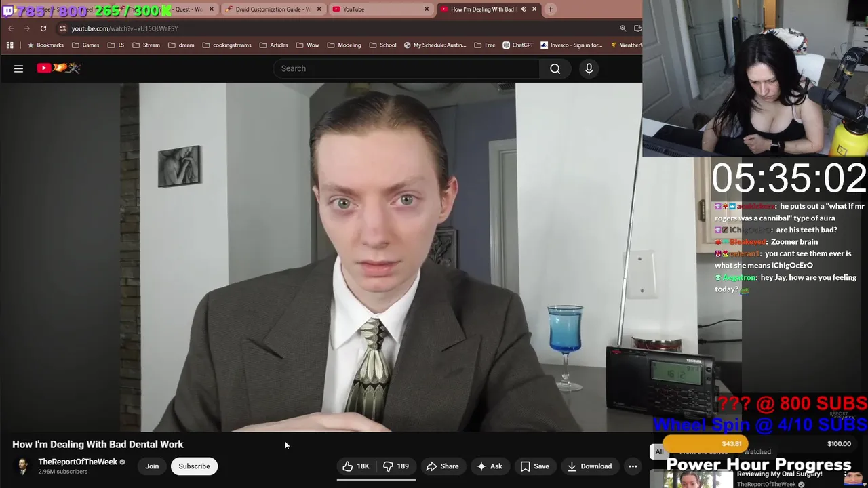Viewport: 868px width, 488px height.
Task: Open the cookingstreams bookmarks folder
Action: 226,45
